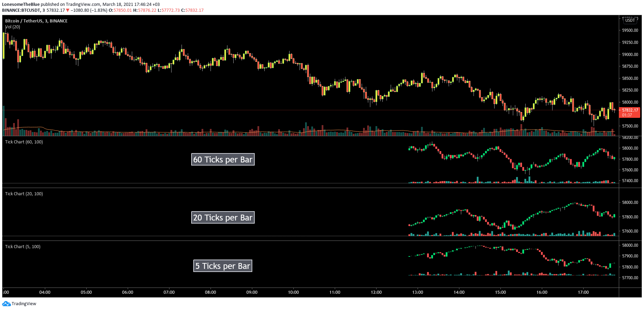The image size is (644, 310).
Task: Click the 58500.00 price axis label
Action: (630, 78)
